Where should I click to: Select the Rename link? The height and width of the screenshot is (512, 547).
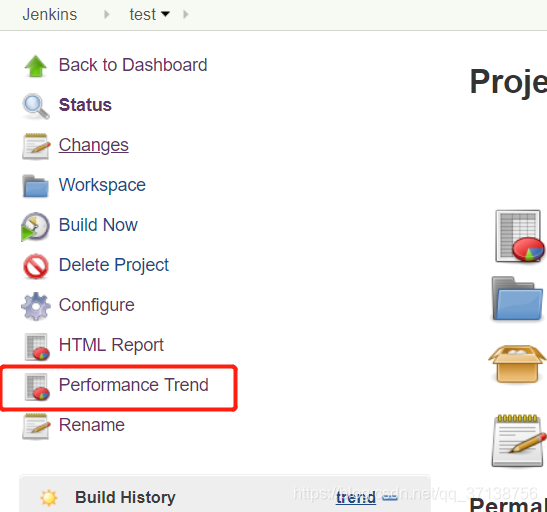click(92, 425)
